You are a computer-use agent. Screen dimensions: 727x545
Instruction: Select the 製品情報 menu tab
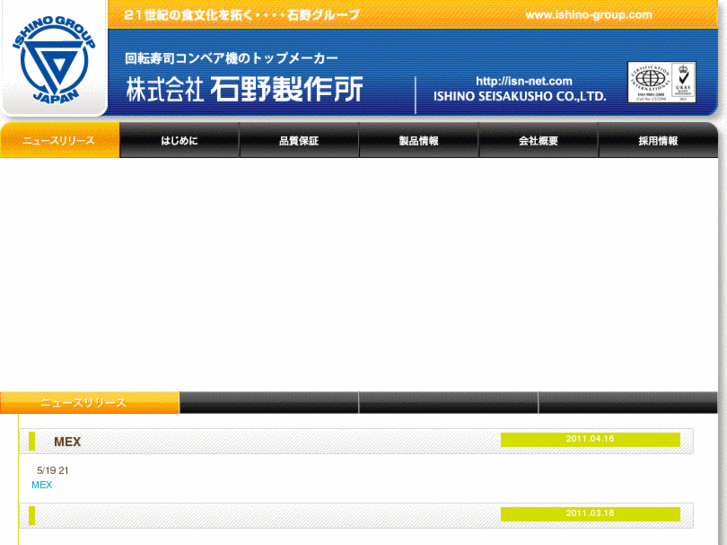(419, 141)
